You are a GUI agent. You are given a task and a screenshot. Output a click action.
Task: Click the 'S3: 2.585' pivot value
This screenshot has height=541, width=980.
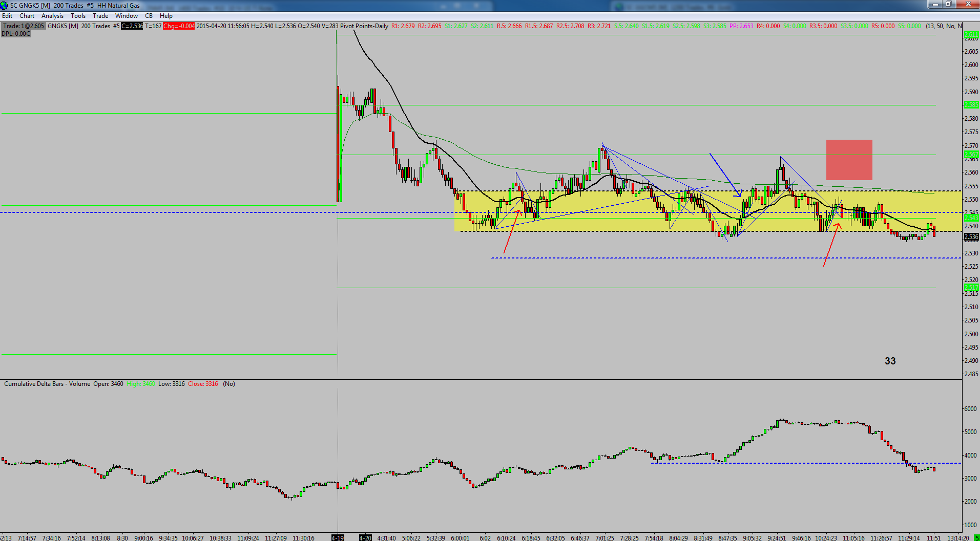point(715,26)
